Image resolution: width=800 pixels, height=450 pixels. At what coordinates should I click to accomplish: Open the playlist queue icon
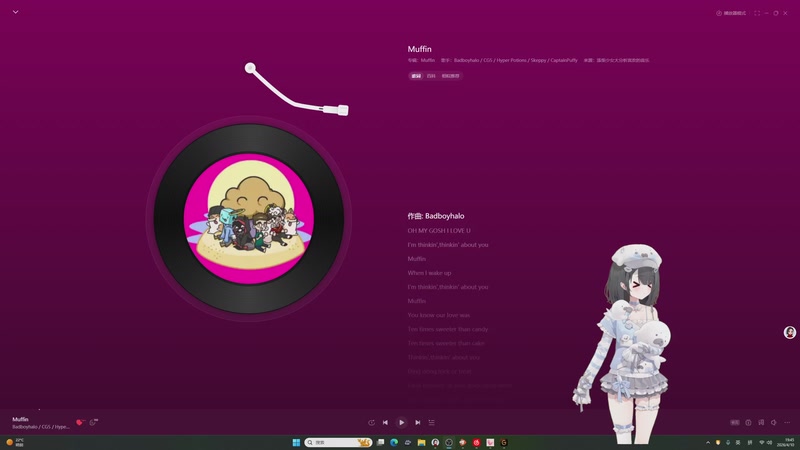(432, 422)
